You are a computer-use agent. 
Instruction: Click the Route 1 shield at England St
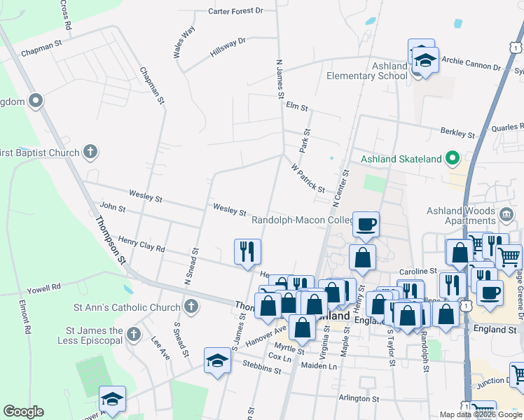click(x=466, y=305)
